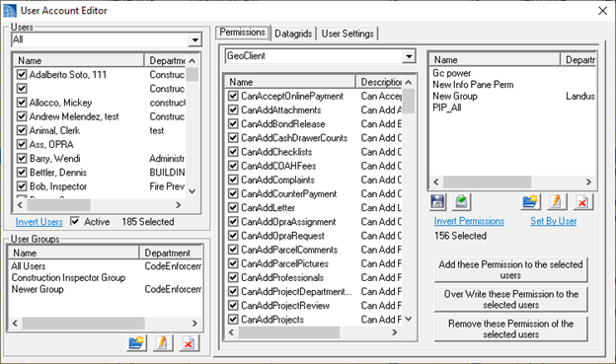Click user groups horizontal scrollbar thumb
The width and height of the screenshot is (616, 364).
tap(83, 324)
